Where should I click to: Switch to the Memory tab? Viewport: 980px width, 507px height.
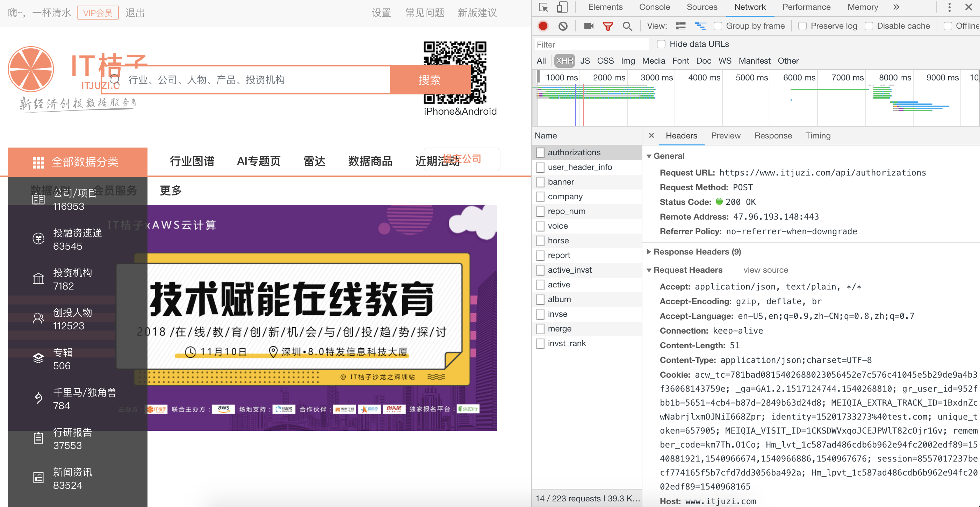tap(863, 7)
